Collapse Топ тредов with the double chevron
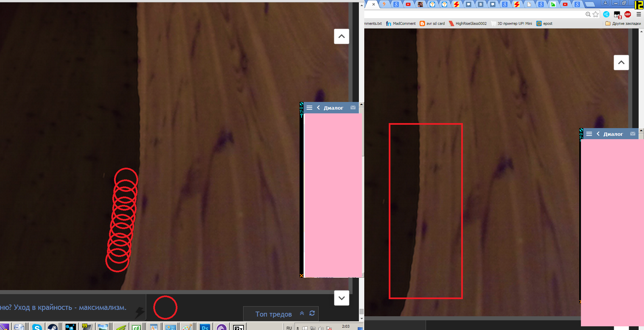The height and width of the screenshot is (330, 644). click(302, 313)
